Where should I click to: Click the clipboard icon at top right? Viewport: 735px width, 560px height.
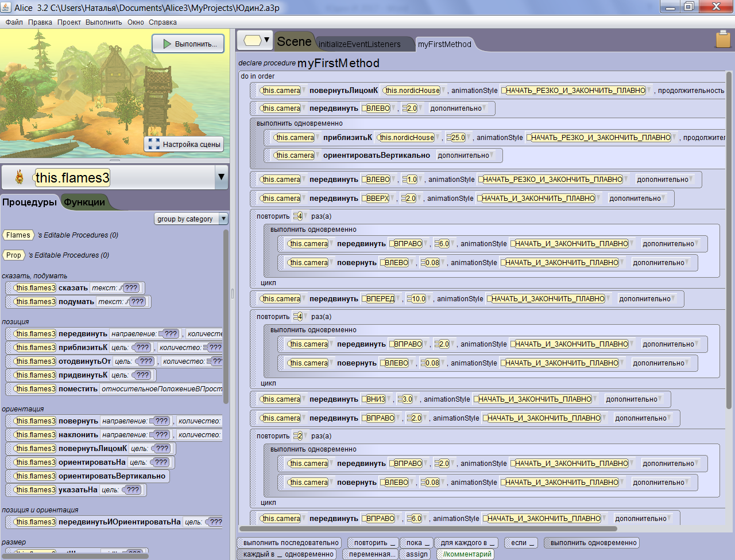pos(723,40)
